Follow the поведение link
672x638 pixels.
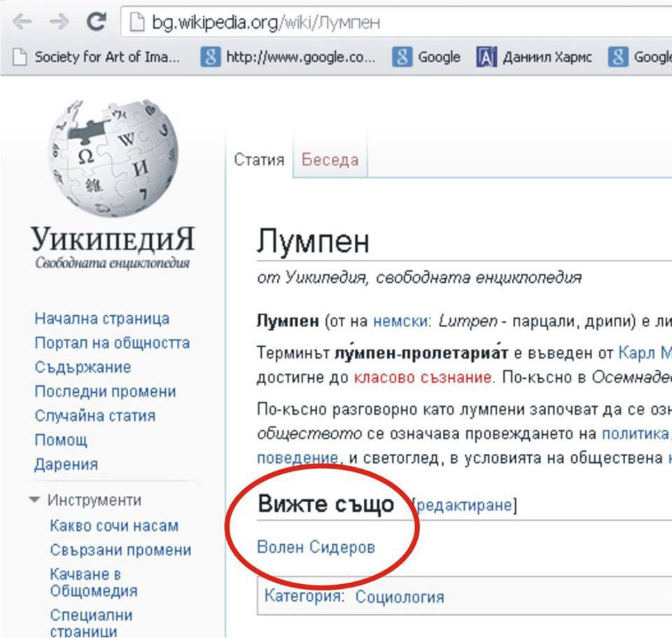[297, 458]
